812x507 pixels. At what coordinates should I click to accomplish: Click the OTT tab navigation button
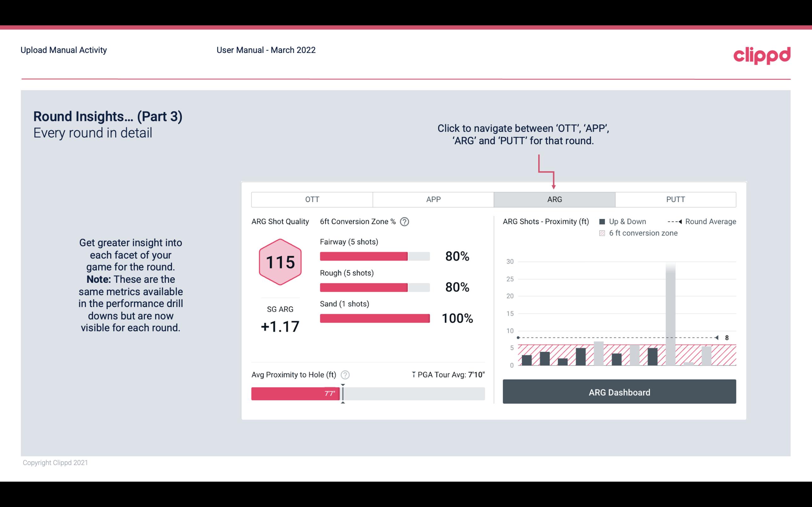[x=312, y=200]
